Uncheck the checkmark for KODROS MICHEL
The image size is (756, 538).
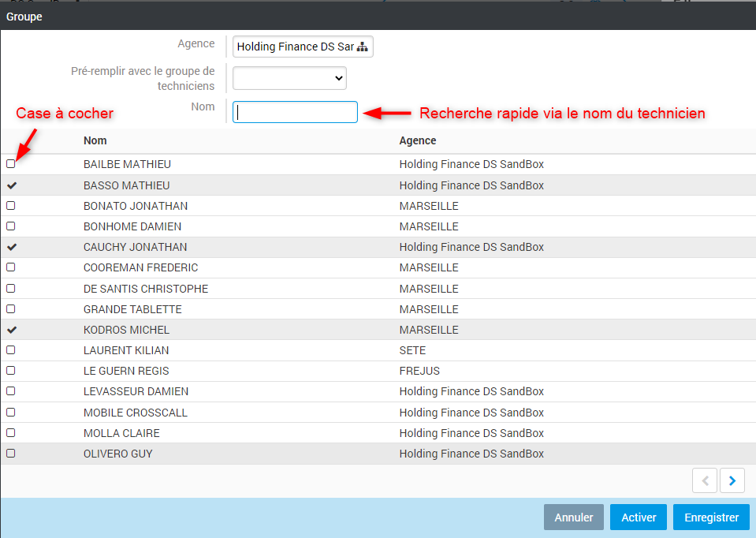click(11, 330)
